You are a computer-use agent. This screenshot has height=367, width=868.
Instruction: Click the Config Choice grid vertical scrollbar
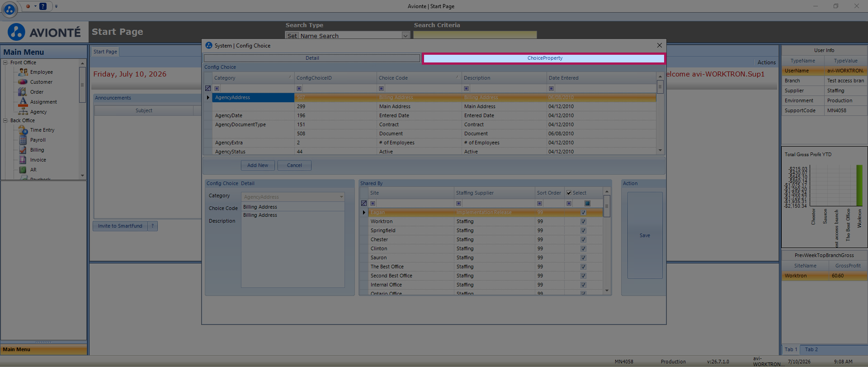tap(660, 114)
